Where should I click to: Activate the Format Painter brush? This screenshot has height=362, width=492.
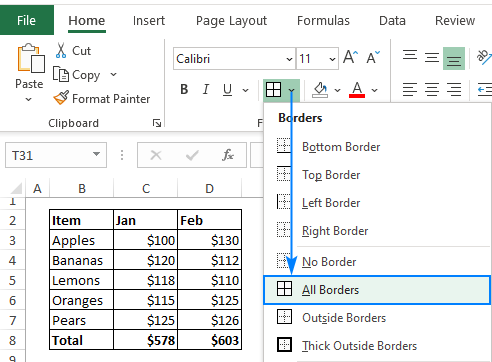61,98
